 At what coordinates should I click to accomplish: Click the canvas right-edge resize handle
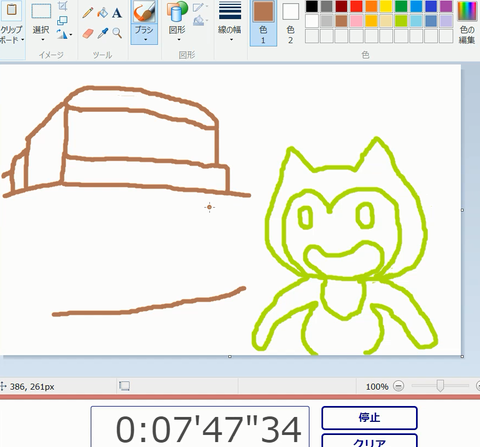click(462, 210)
